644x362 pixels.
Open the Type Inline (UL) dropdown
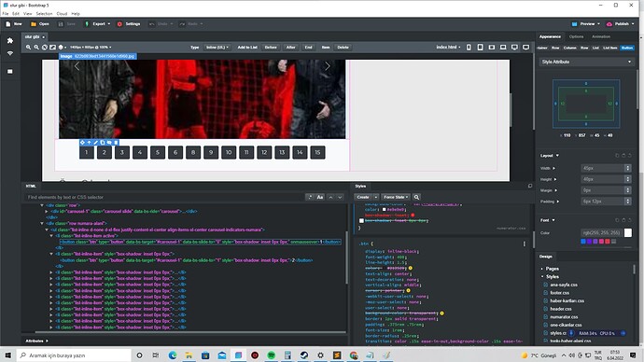click(x=217, y=48)
